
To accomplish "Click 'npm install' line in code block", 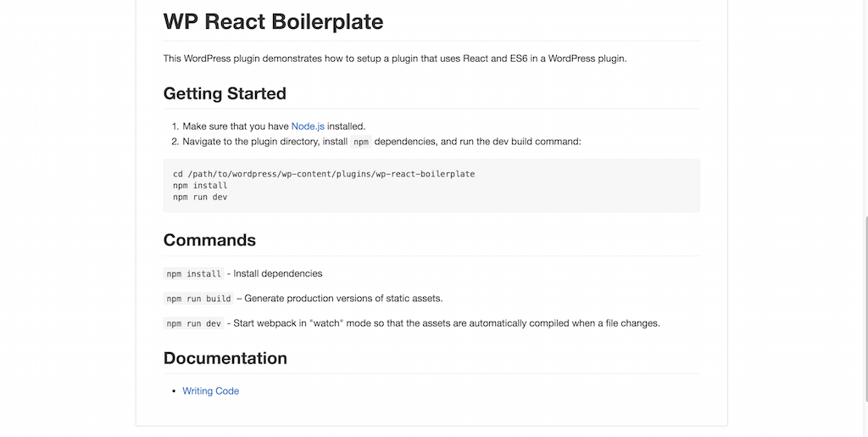I will pyautogui.click(x=200, y=186).
